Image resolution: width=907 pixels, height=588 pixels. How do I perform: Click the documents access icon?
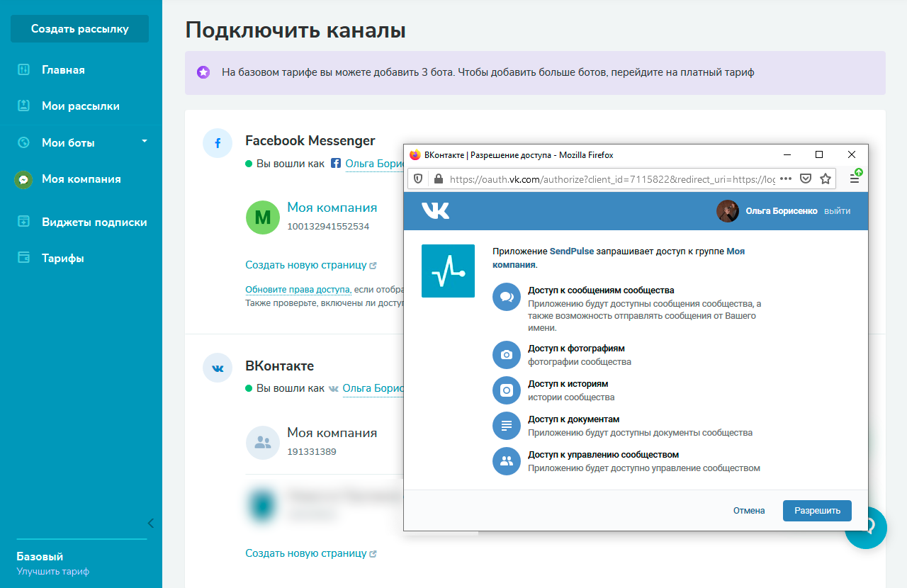point(507,426)
